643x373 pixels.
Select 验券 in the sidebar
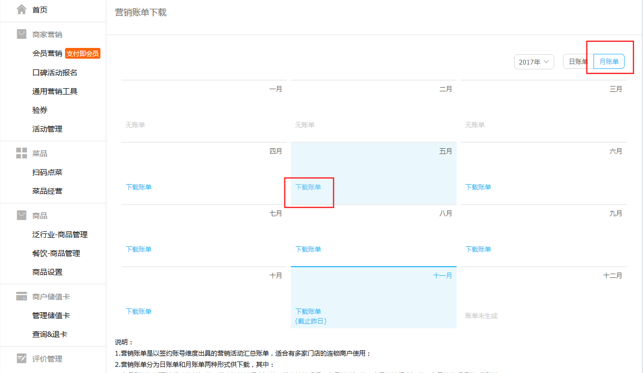point(40,110)
